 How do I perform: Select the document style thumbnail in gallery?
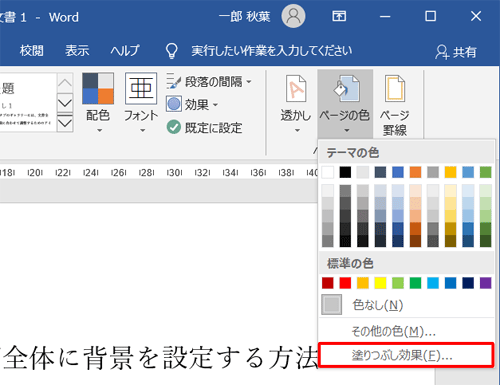click(27, 102)
